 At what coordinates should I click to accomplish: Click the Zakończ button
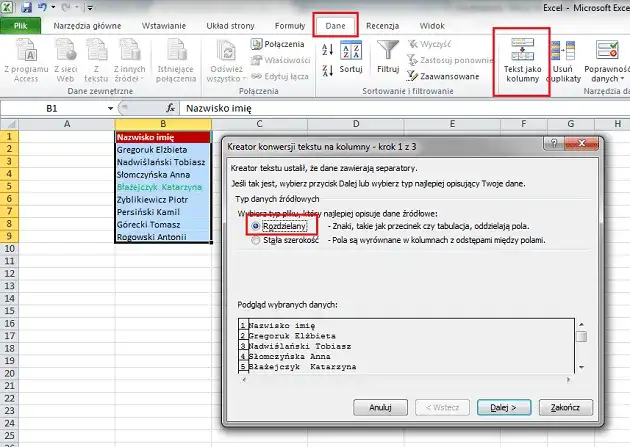565,407
